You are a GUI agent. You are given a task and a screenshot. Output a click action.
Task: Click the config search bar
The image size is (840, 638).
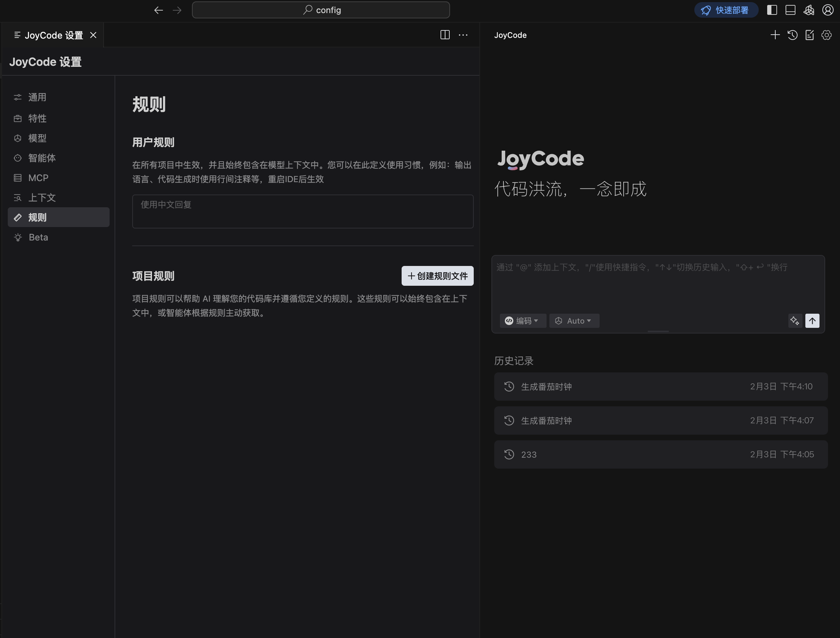coord(321,10)
